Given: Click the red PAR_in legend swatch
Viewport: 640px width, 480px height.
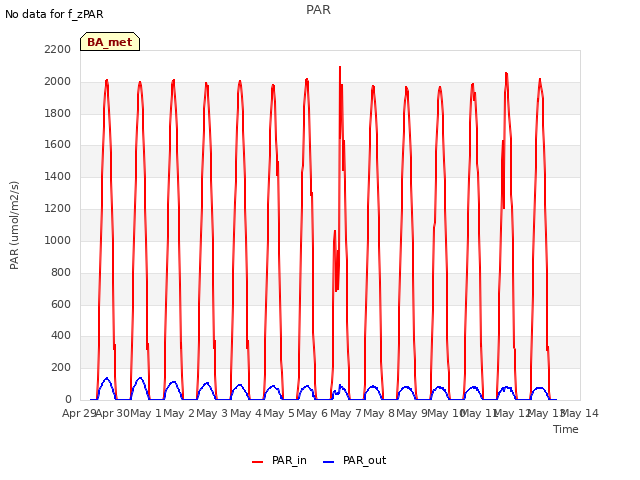Looking at the screenshot, I should click(x=258, y=462).
